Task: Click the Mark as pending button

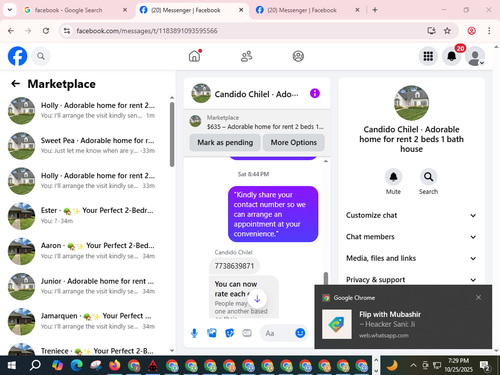Action: point(225,142)
